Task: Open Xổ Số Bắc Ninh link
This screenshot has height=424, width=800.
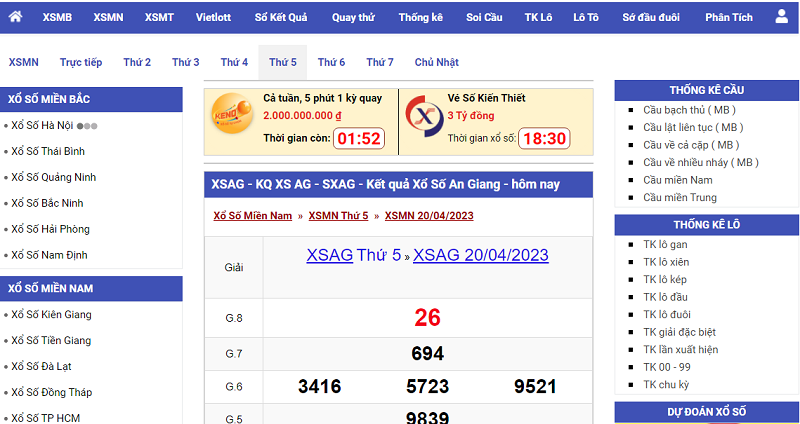Action: [x=47, y=203]
